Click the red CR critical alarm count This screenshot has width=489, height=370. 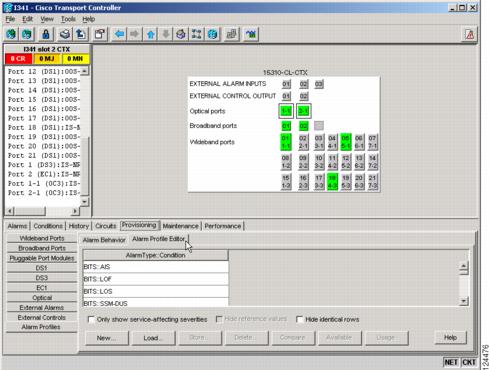(19, 59)
